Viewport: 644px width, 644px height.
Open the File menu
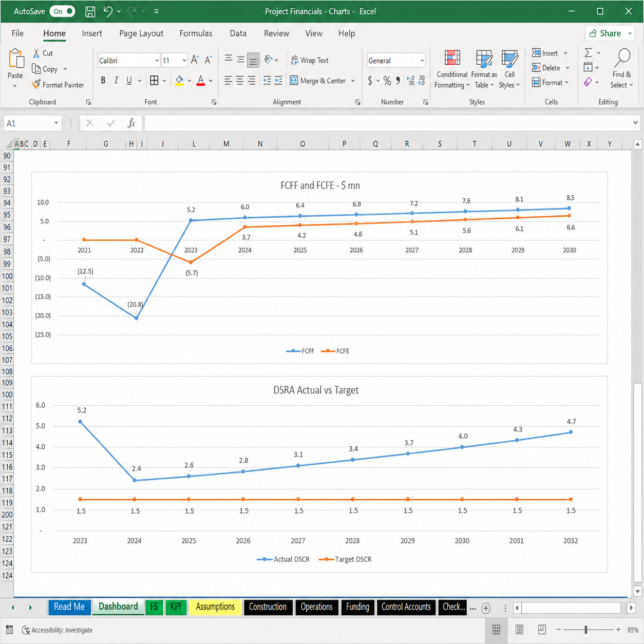[x=17, y=33]
